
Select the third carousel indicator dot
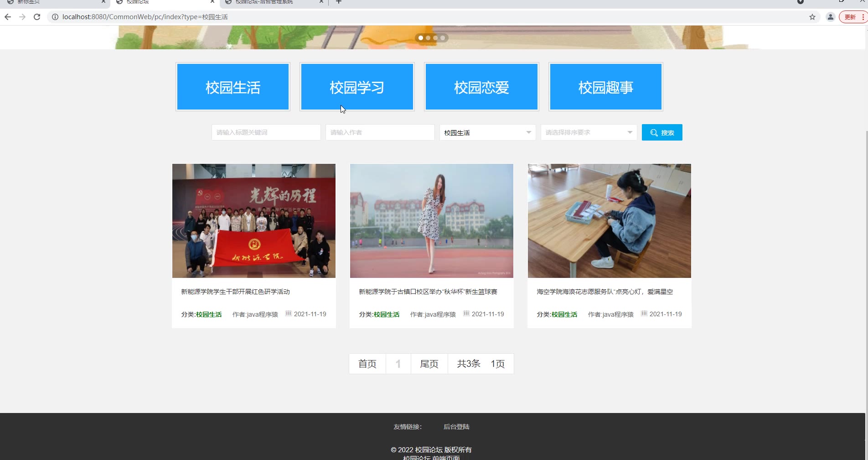[435, 38]
